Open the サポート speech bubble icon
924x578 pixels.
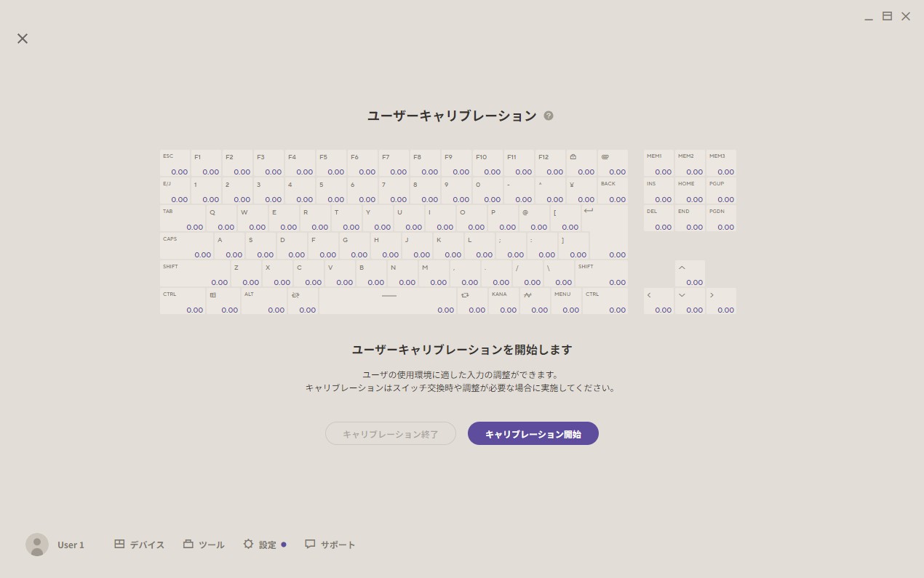310,544
